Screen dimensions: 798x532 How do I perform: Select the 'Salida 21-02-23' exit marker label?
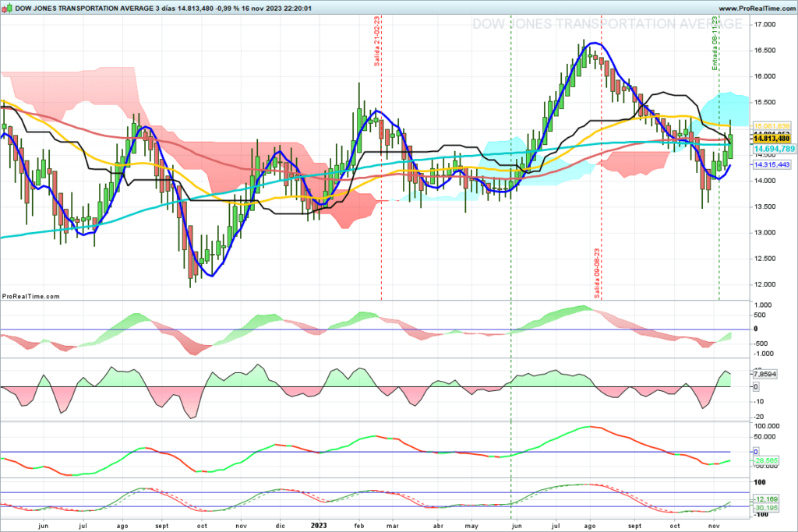click(x=377, y=41)
